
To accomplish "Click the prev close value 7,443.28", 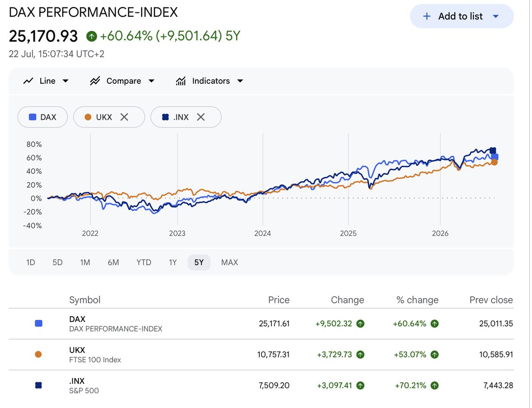I will [x=499, y=386].
